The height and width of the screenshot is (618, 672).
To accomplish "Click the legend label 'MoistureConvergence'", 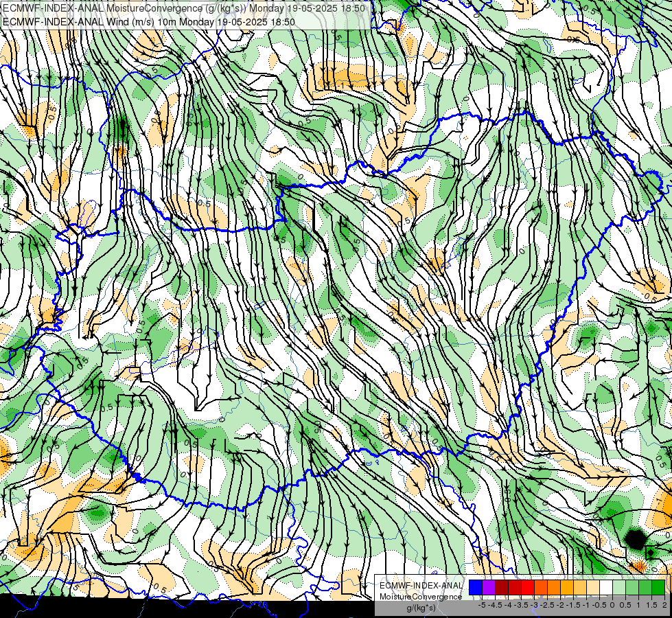I will coord(421,597).
